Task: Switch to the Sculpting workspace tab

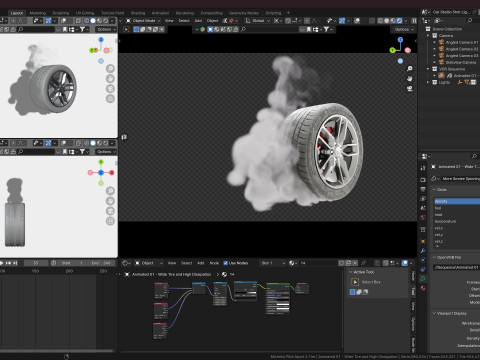Action: [61, 13]
